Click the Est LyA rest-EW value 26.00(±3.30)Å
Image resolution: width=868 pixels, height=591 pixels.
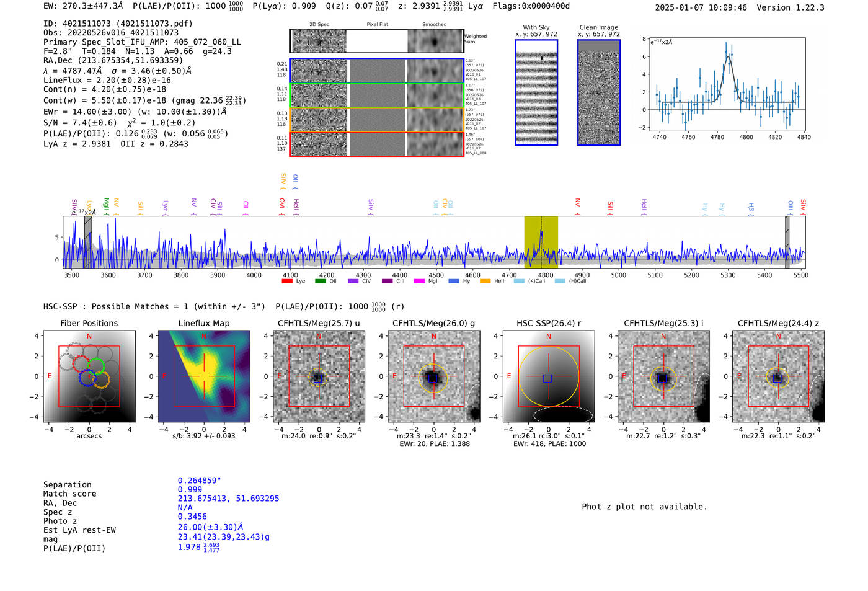pyautogui.click(x=211, y=527)
